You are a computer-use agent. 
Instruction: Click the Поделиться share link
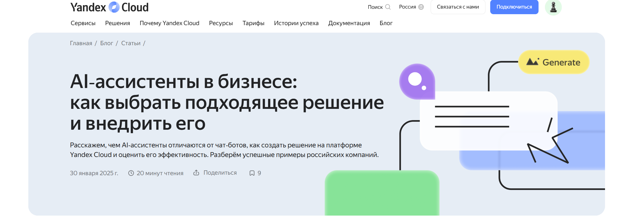[220, 173]
